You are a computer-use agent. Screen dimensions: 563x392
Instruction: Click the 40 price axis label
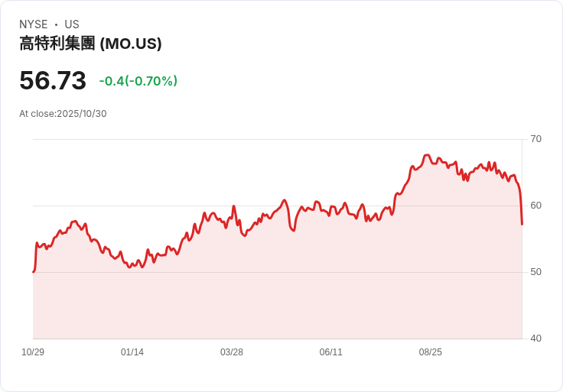[536, 339]
